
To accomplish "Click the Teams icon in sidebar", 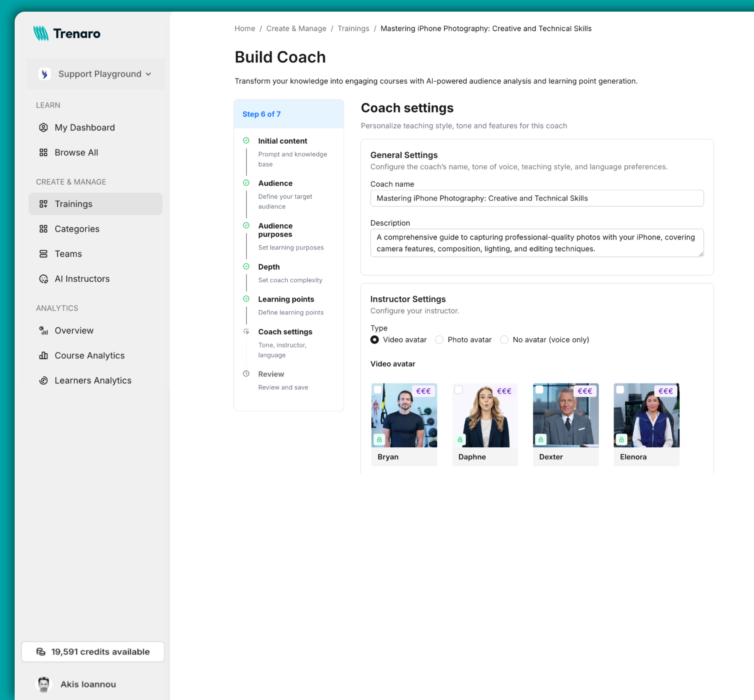I will pos(44,254).
